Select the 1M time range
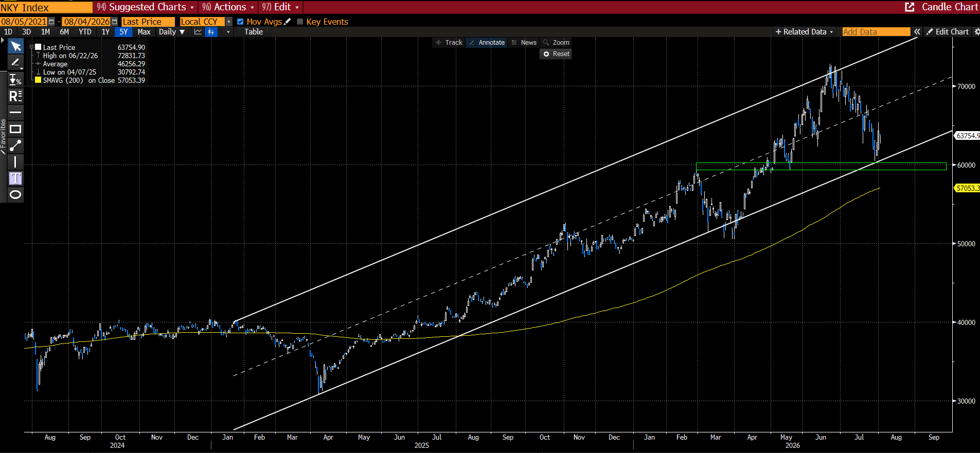 click(45, 32)
